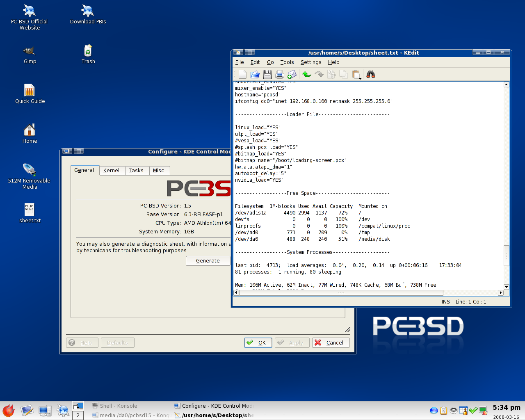Select the 512M Removable Media icon
This screenshot has width=525, height=420.
point(30,176)
